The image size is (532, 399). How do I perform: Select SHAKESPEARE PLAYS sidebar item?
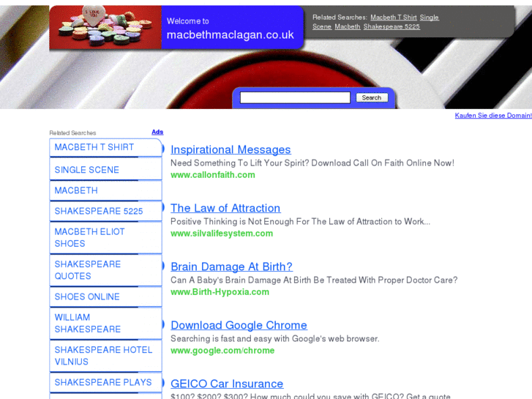(105, 382)
